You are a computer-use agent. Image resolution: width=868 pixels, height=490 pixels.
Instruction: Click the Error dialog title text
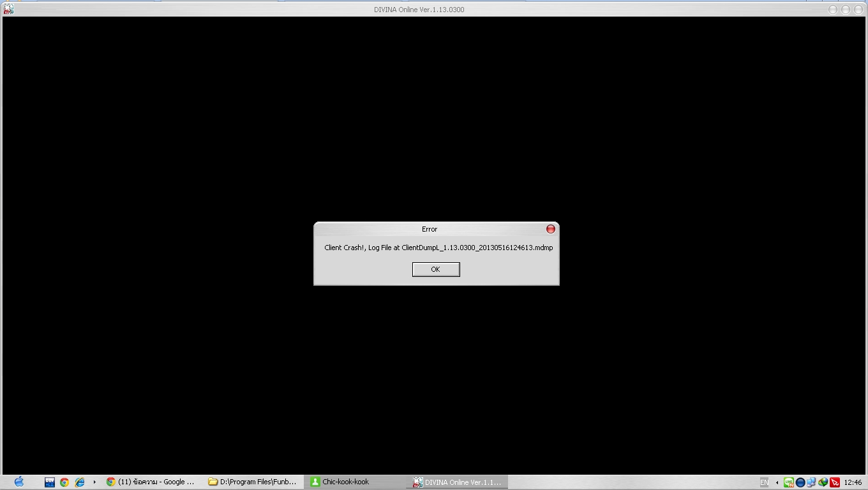tap(430, 229)
